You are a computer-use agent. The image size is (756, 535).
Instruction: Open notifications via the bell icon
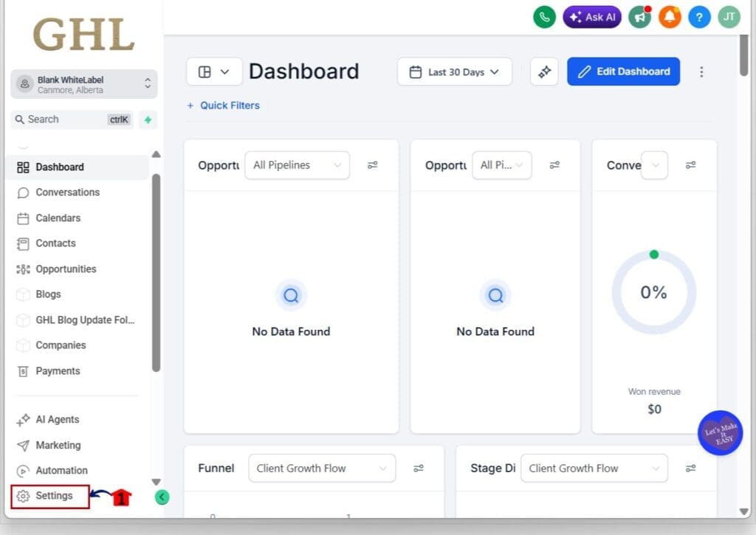(670, 16)
